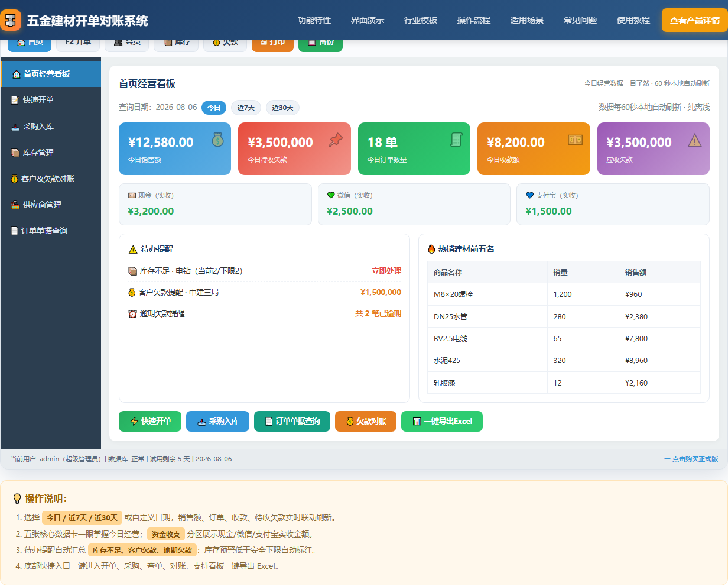Click the scroll icon on 今日订单数量 card
This screenshot has height=586, width=728.
click(x=456, y=140)
